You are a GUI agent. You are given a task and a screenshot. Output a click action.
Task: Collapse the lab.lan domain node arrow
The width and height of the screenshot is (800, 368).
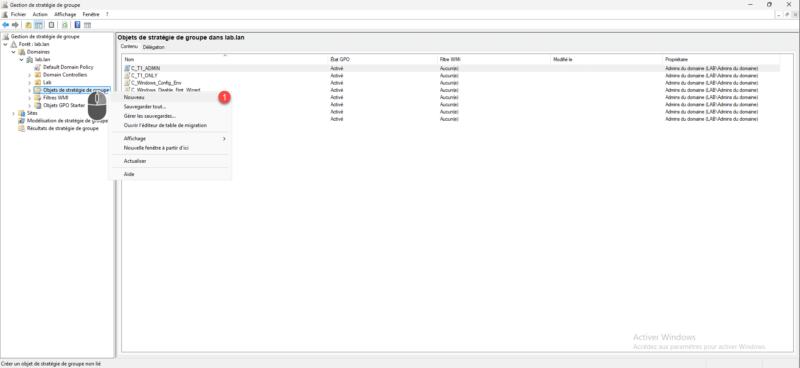tap(21, 60)
